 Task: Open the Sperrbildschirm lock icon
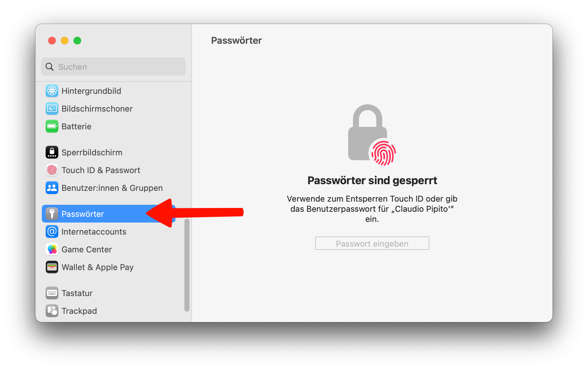[52, 152]
